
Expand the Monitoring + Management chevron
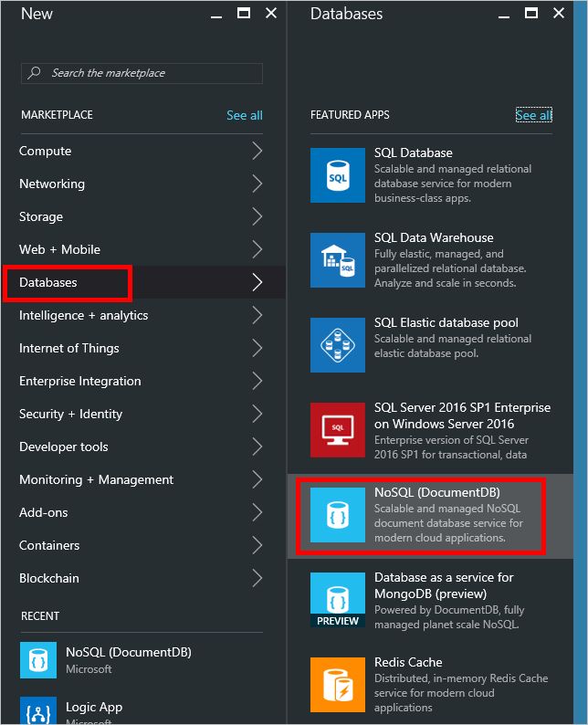tap(257, 479)
